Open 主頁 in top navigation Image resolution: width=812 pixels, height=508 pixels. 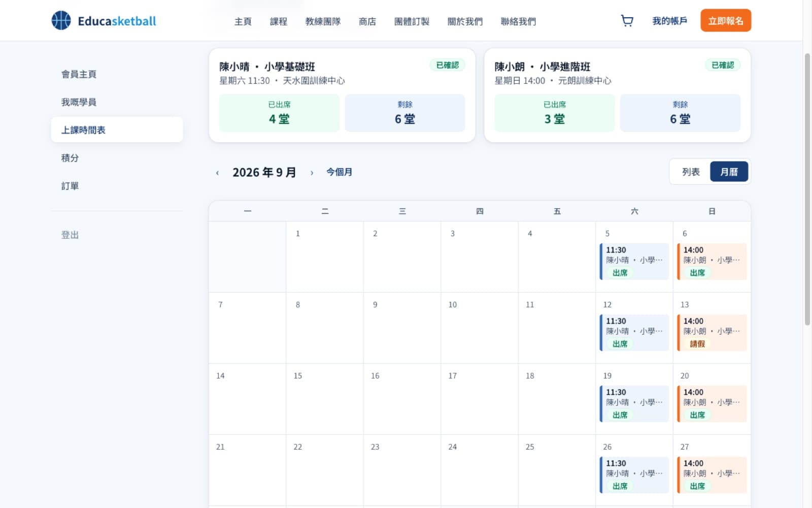[x=243, y=21]
